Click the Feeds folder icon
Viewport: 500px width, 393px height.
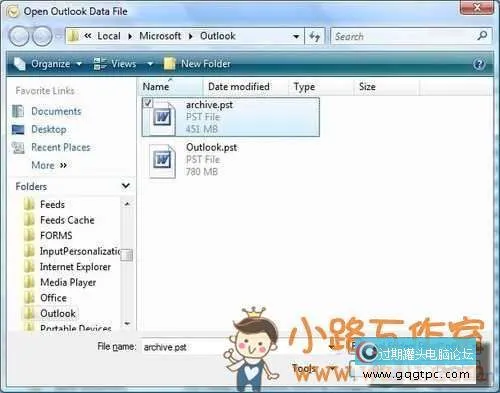tap(29, 204)
